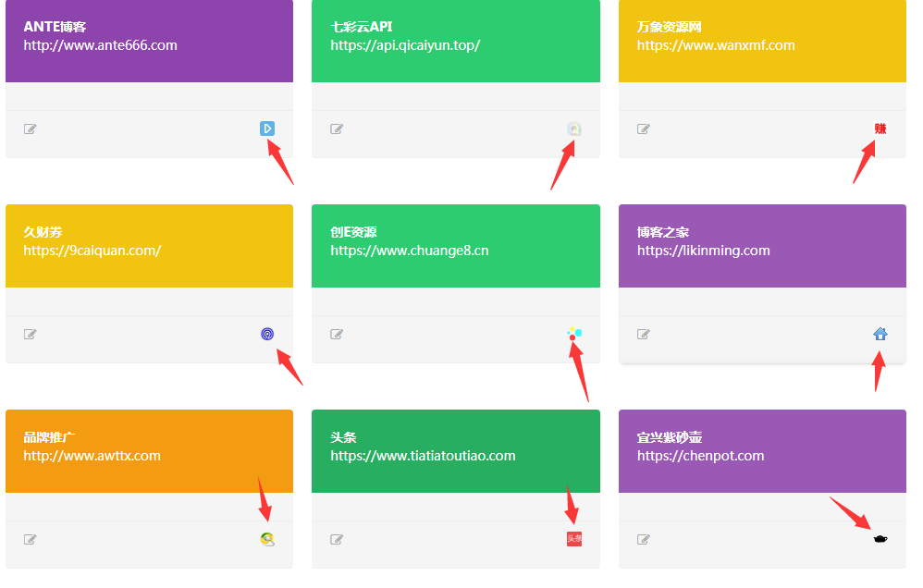Screen dimensions: 923x588
Task: Edit the 头条 link card
Action: coord(337,540)
